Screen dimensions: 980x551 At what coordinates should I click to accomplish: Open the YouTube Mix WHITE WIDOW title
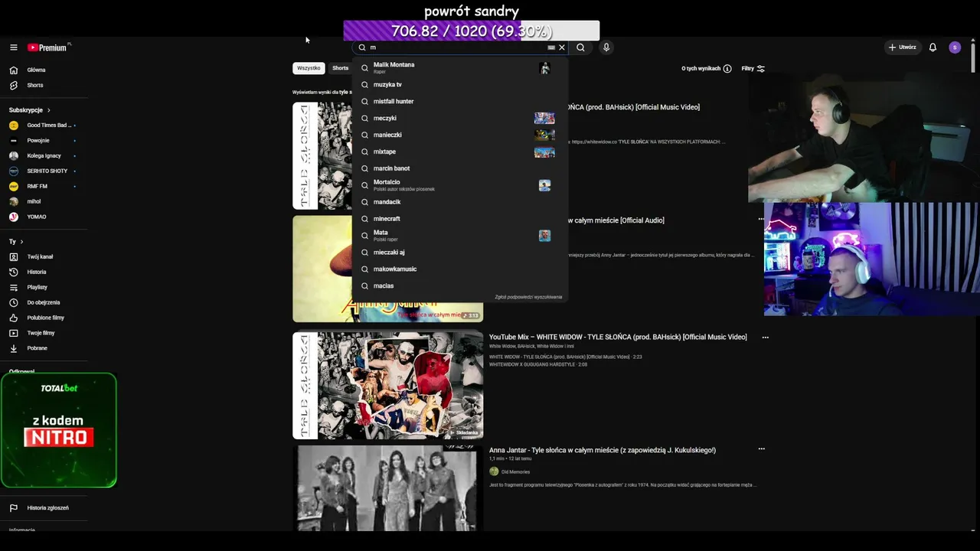(x=618, y=337)
